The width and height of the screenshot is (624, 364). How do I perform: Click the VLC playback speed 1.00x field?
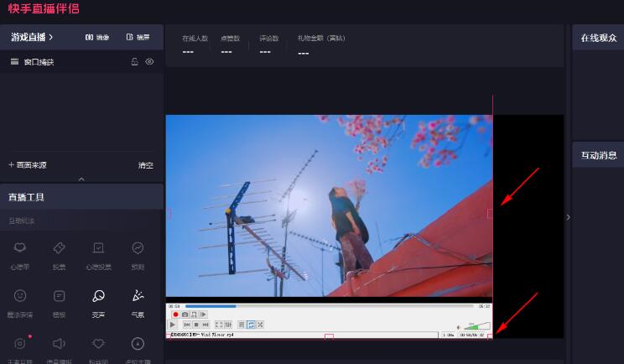click(448, 335)
